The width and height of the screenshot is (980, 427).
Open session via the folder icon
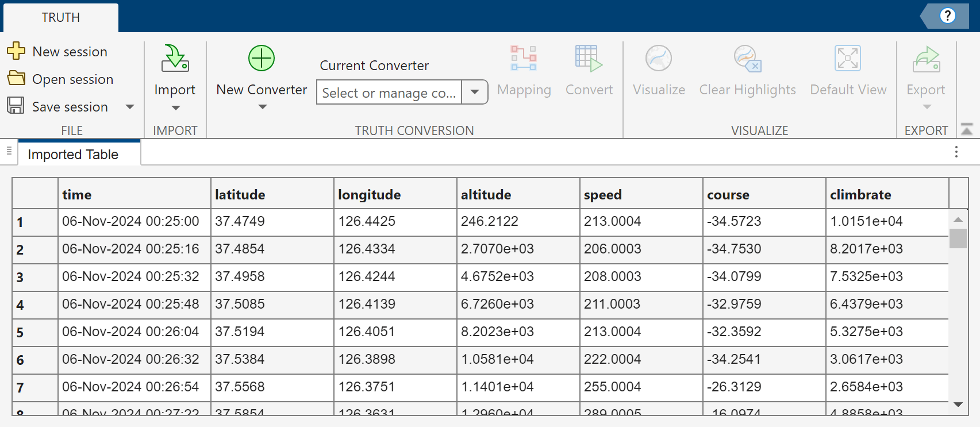(x=16, y=79)
